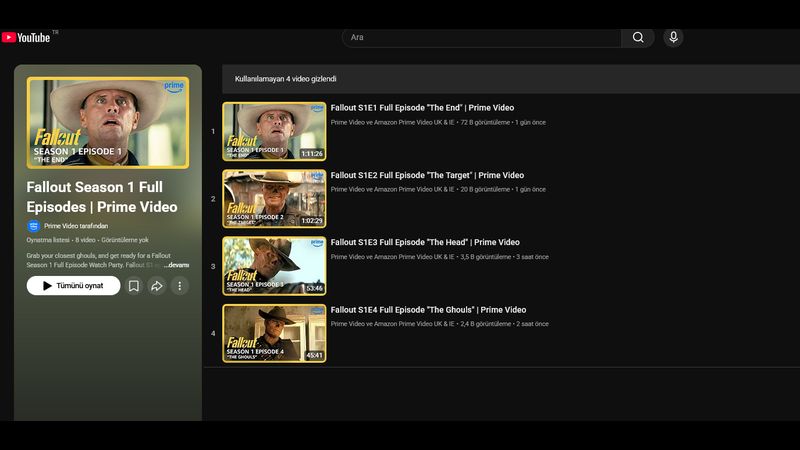Expand description with ...devamı
This screenshot has height=450, width=800.
[x=177, y=265]
